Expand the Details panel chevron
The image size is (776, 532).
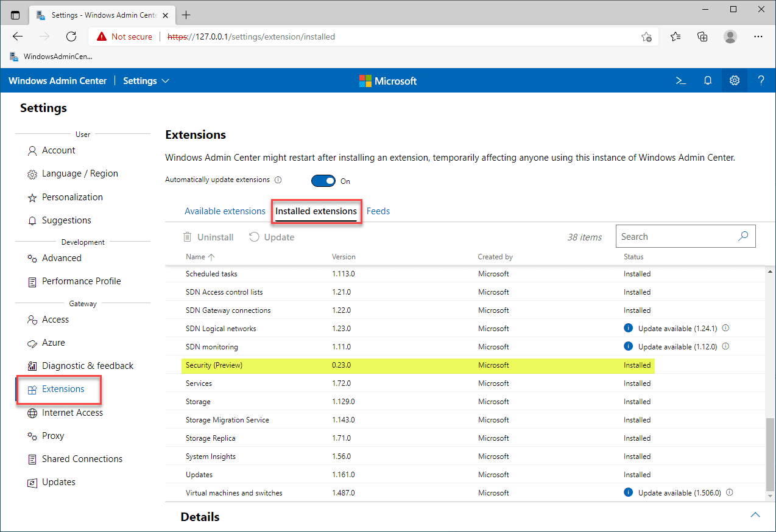(755, 515)
